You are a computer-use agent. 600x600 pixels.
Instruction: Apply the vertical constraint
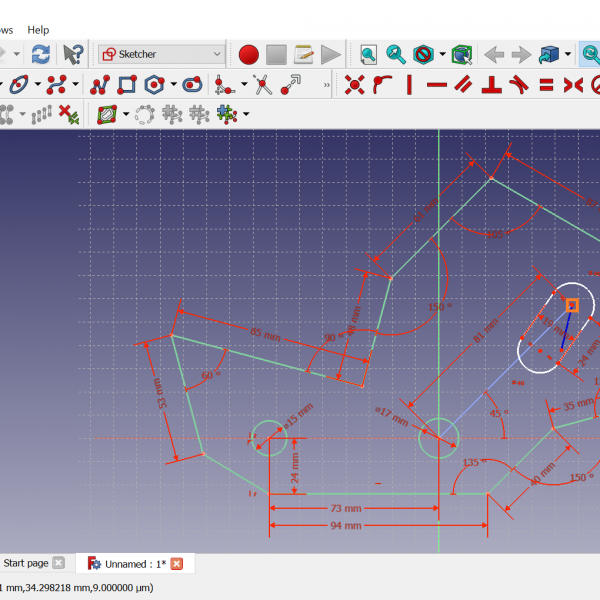(x=410, y=85)
